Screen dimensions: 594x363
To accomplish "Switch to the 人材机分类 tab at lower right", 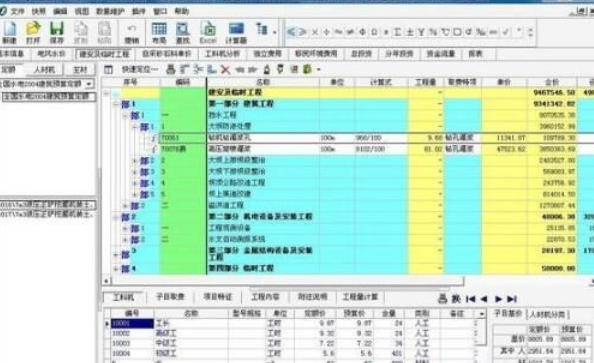I will coord(547,314).
